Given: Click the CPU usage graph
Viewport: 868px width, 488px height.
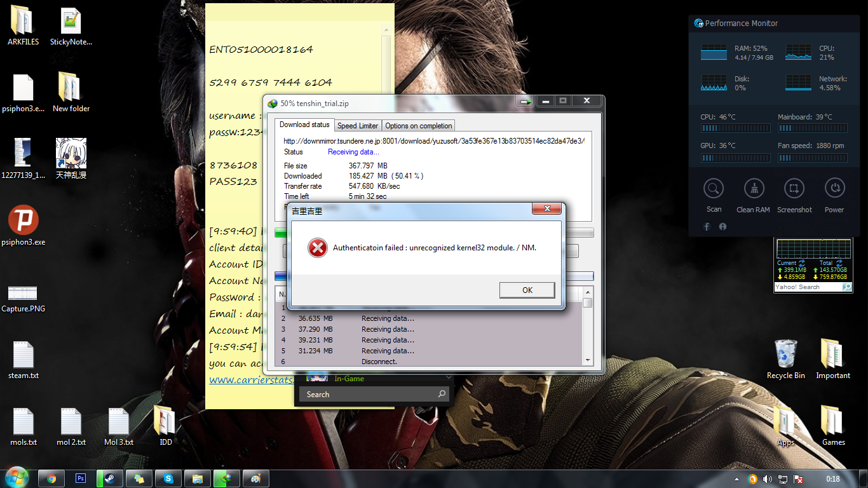Looking at the screenshot, I should click(798, 52).
